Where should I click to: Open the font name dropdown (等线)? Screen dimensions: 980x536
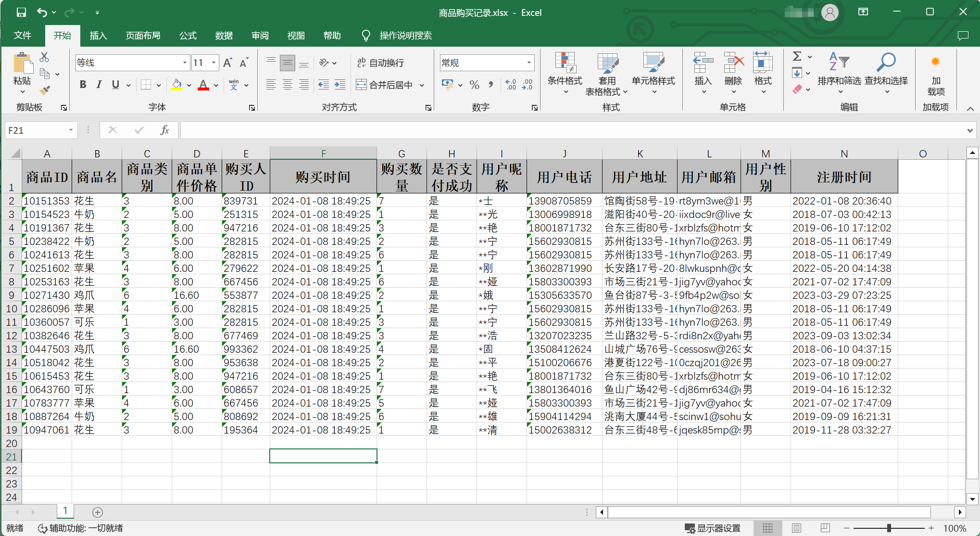coord(185,63)
